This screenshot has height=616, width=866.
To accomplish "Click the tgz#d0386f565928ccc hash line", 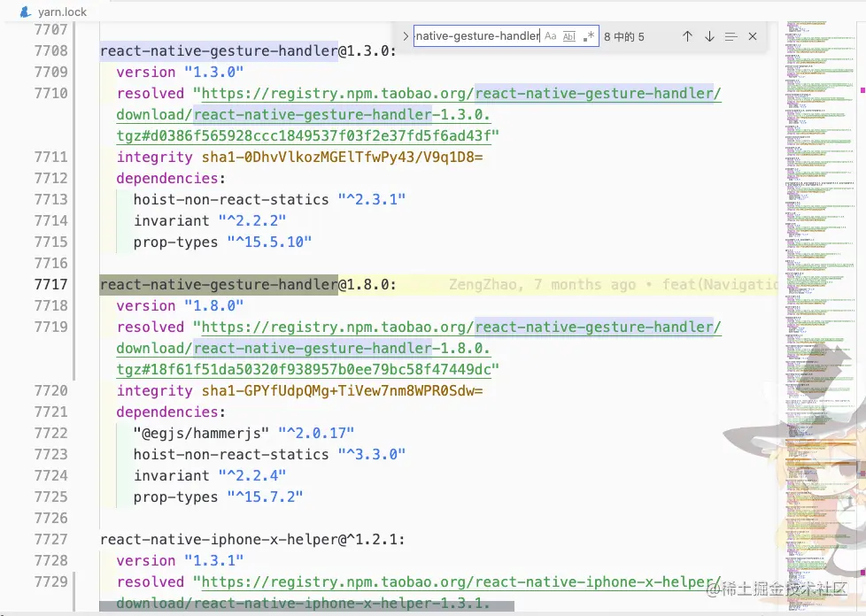I will point(307,135).
